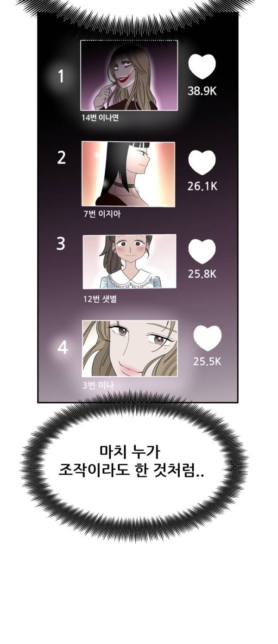
Task: Click the highlighted rank number 4
Action: [x=62, y=348]
